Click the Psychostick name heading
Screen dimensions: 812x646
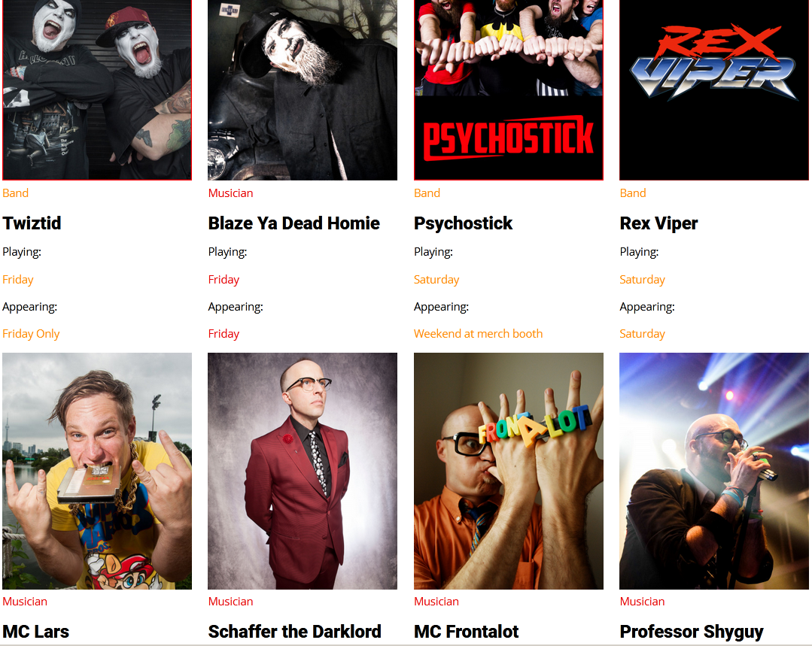point(463,223)
